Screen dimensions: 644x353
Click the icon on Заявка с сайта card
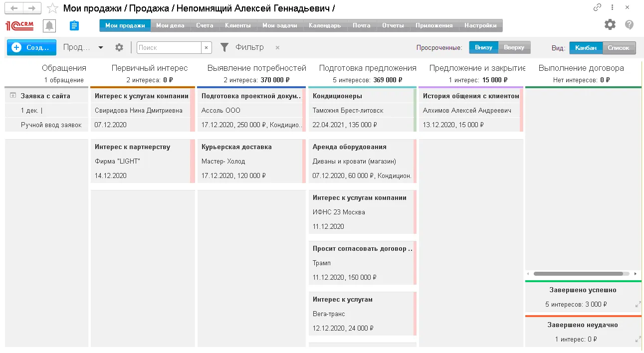point(13,96)
